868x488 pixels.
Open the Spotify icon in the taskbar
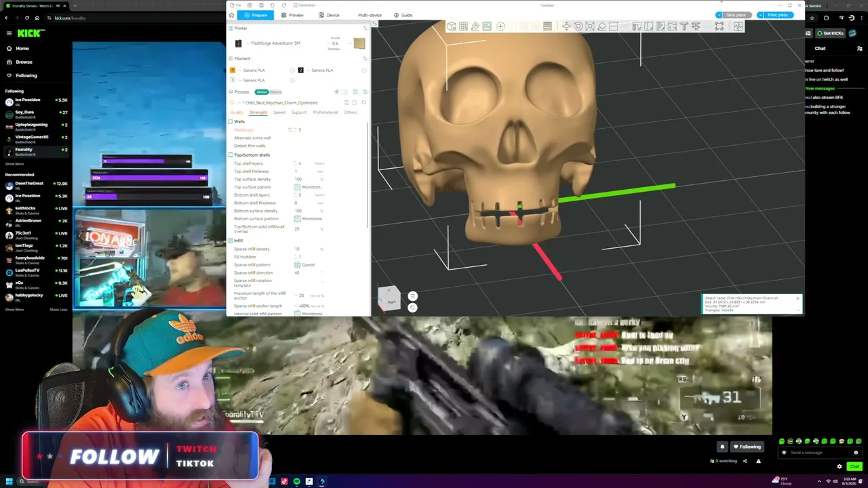point(297,482)
